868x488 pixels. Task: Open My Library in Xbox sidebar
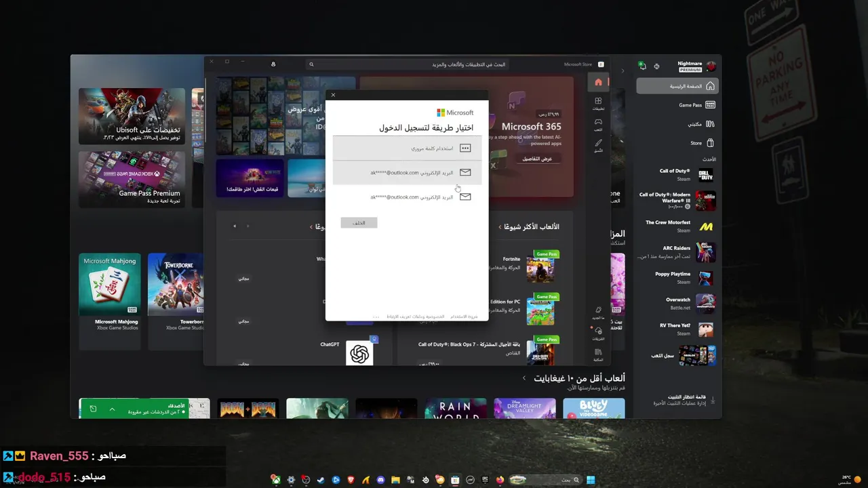click(x=701, y=124)
